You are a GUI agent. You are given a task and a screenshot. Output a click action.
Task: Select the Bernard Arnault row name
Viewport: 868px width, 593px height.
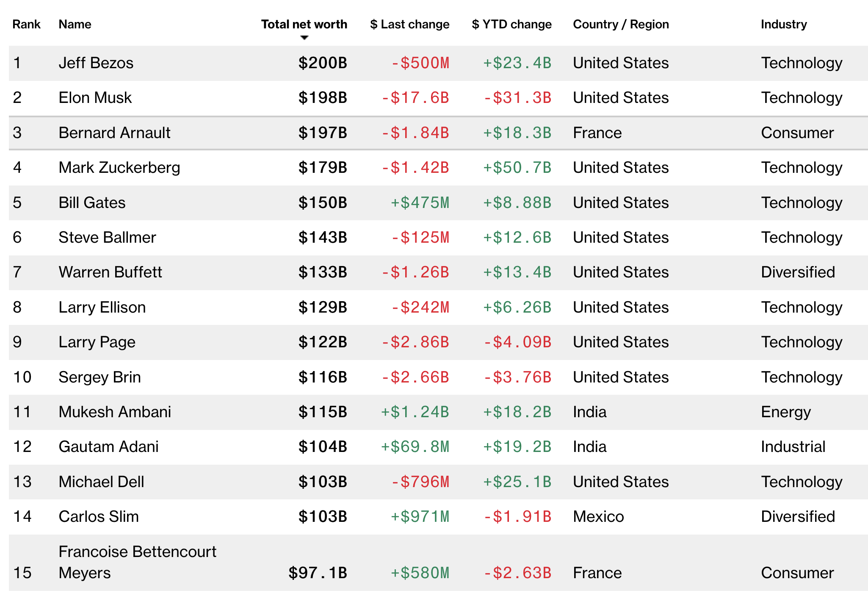pos(114,133)
